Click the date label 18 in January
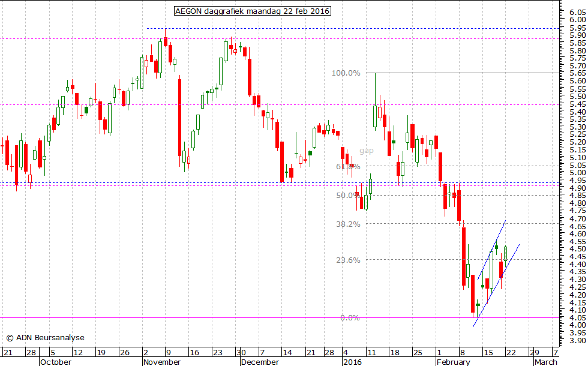 (395, 353)
